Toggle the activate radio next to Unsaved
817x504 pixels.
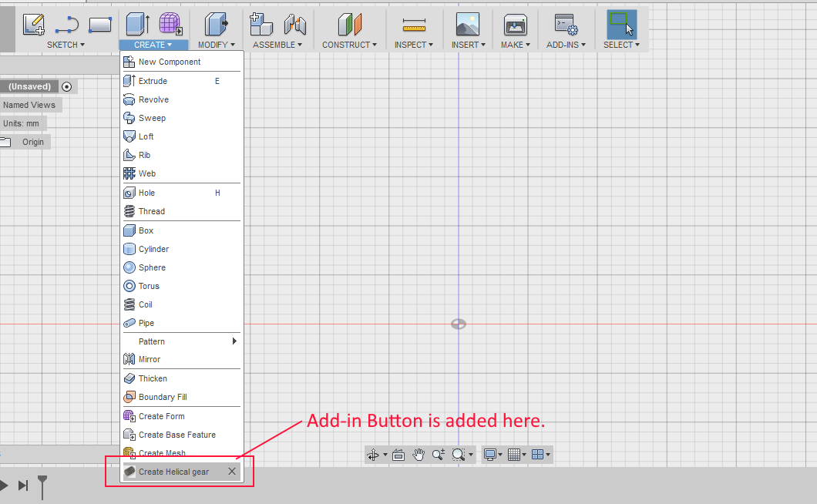(x=67, y=86)
